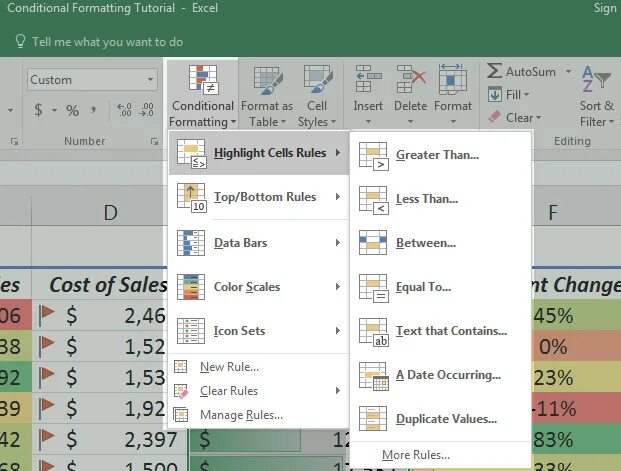Open Top/Bottom Rules submenu

[259, 197]
